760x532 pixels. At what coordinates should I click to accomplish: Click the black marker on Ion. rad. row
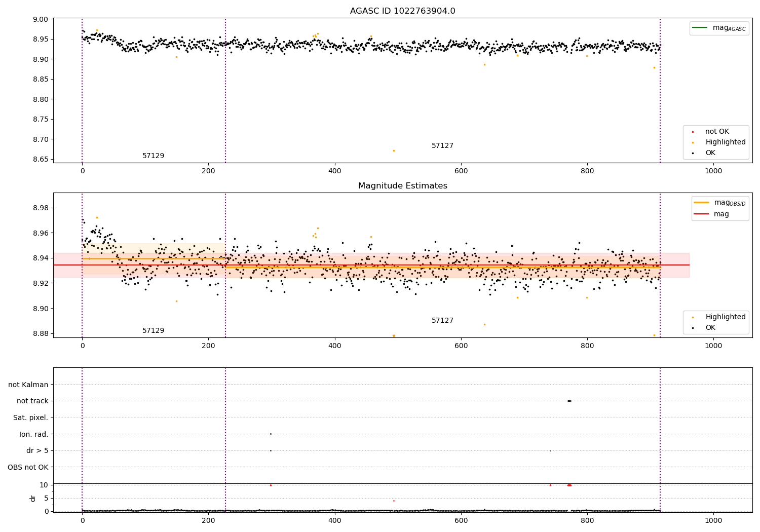pyautogui.click(x=271, y=434)
